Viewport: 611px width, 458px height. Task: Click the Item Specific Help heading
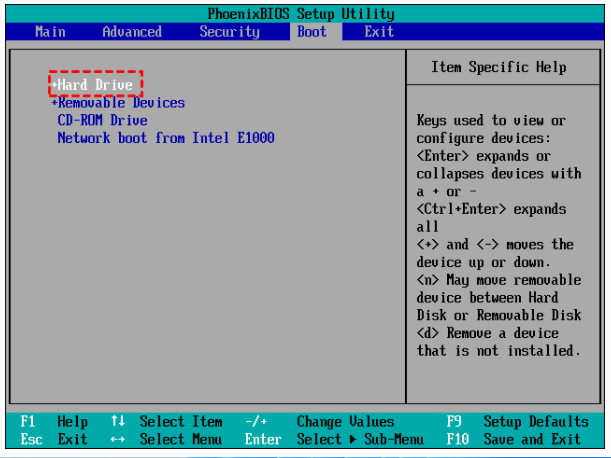coord(499,67)
